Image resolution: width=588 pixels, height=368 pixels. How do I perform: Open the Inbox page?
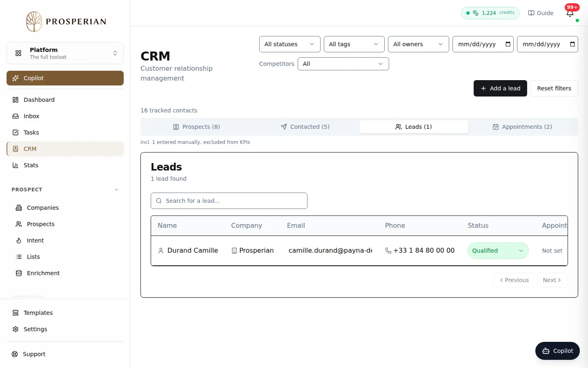65,116
